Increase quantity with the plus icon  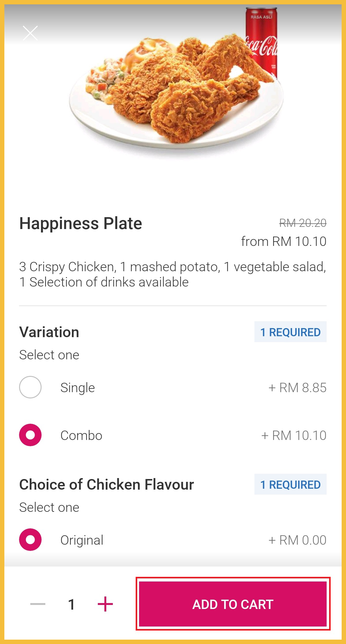[x=105, y=604]
